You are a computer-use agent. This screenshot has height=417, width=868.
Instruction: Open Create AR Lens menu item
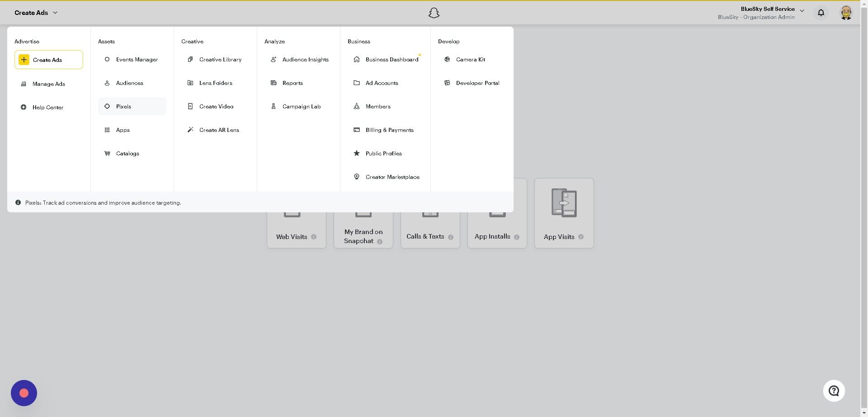tap(215, 130)
